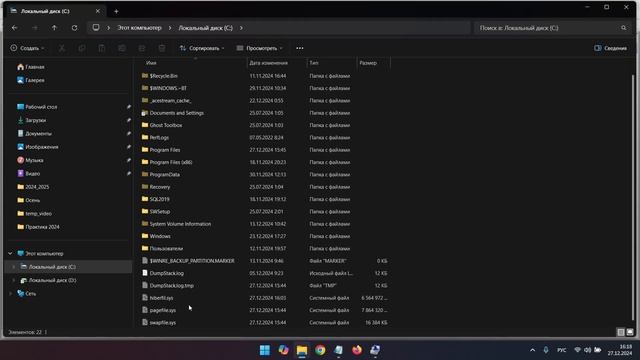Click File Explorer taskbar icon
This screenshot has width=640, height=360.
tap(302, 350)
